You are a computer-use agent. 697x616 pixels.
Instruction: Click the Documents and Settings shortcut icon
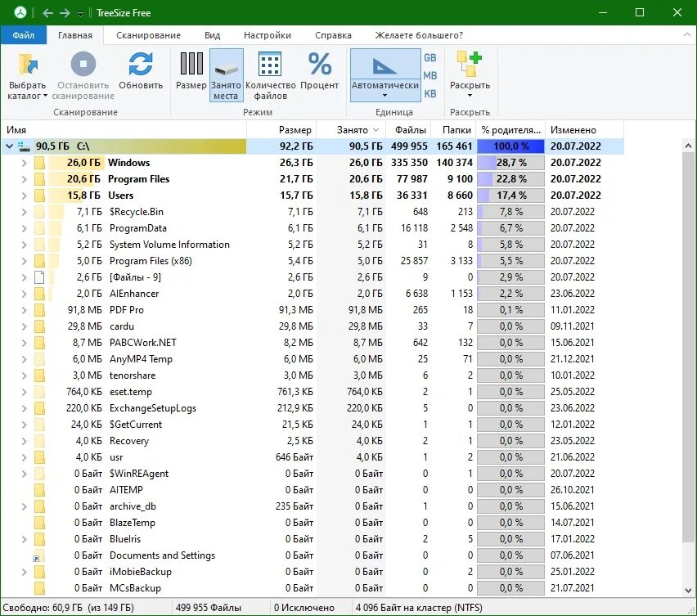pos(39,555)
